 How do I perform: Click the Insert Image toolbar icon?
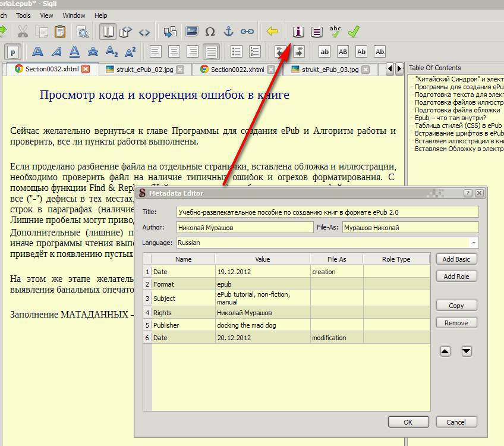tap(191, 32)
